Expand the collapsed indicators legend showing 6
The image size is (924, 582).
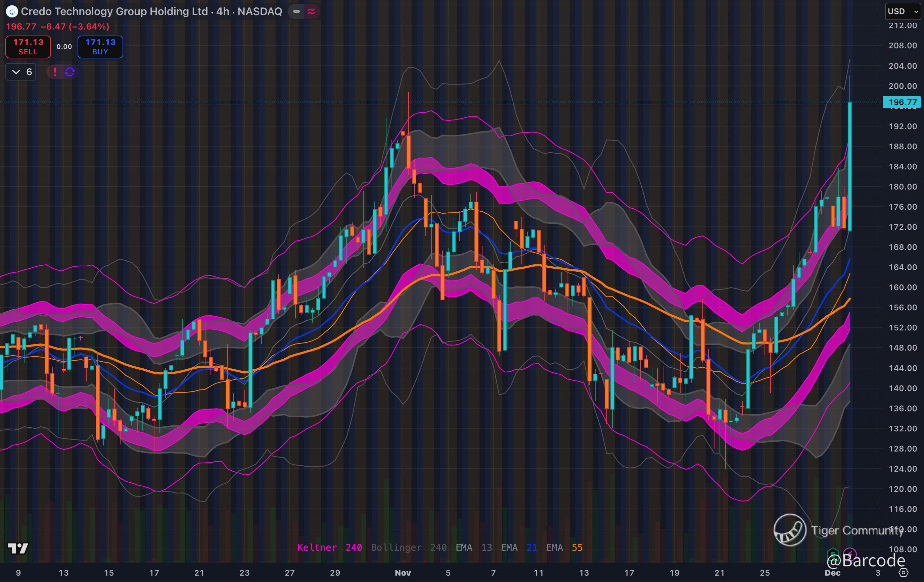(21, 72)
